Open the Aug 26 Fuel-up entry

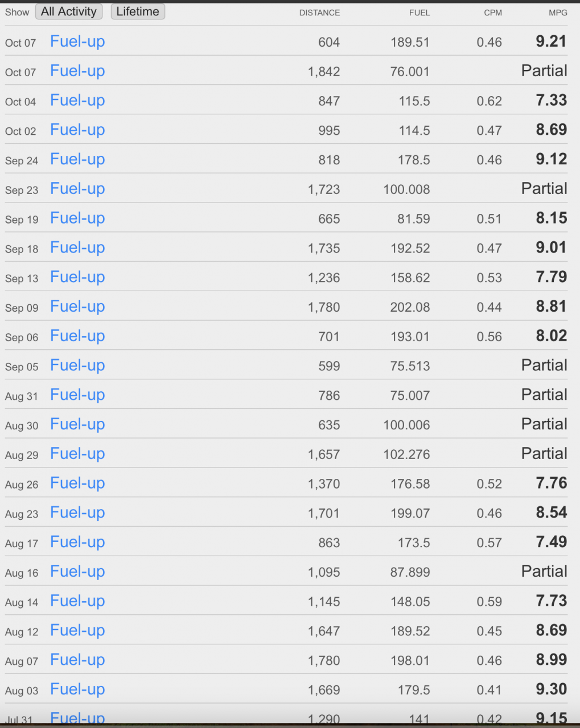point(77,484)
